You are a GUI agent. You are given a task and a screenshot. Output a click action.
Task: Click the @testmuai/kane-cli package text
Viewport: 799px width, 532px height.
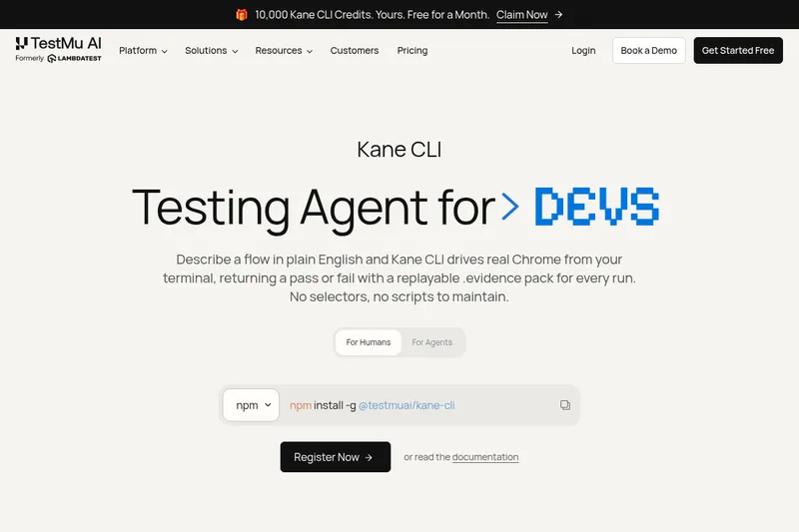(406, 406)
